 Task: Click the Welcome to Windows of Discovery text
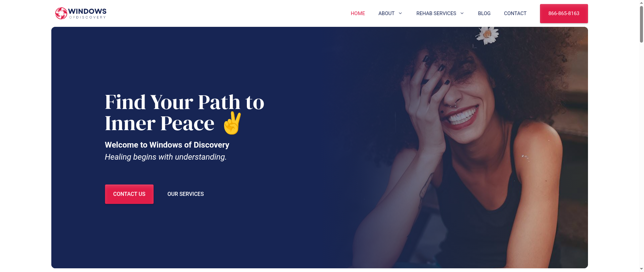point(167,145)
